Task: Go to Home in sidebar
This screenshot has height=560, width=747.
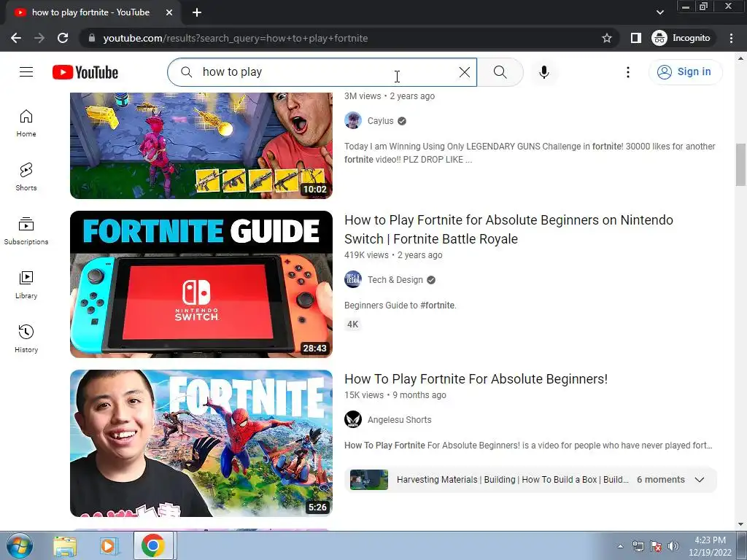Action: click(x=26, y=123)
